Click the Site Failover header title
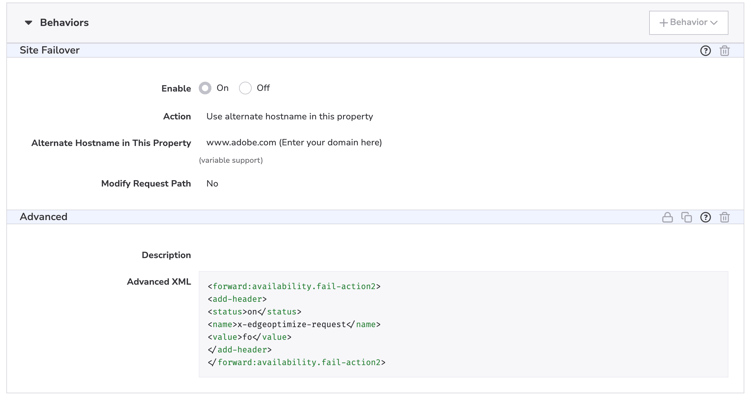Screen dimensions: 750x399 click(49, 50)
